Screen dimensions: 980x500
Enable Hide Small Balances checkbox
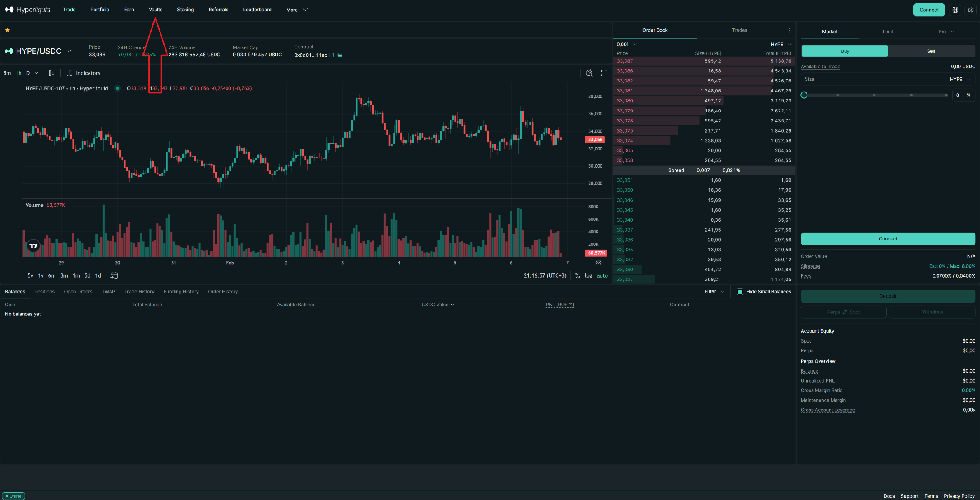740,292
